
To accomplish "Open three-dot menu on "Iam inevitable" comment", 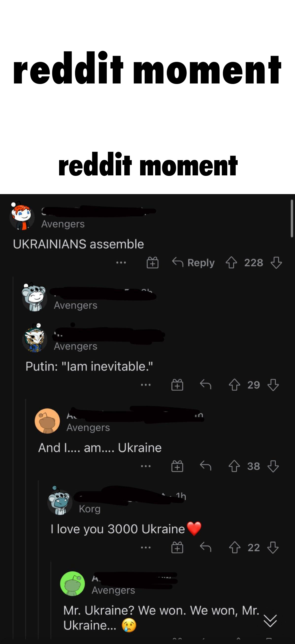I will 146,385.
